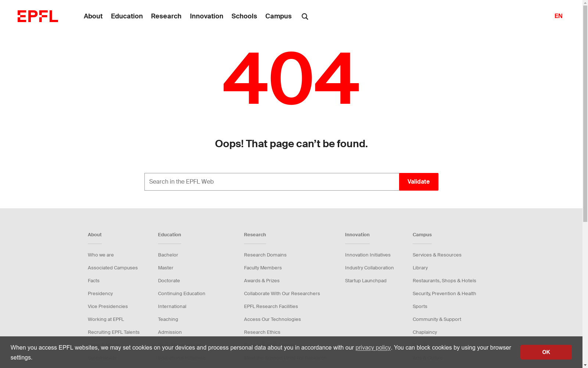Open the Teaching link
This screenshot has width=588, height=368.
168,319
